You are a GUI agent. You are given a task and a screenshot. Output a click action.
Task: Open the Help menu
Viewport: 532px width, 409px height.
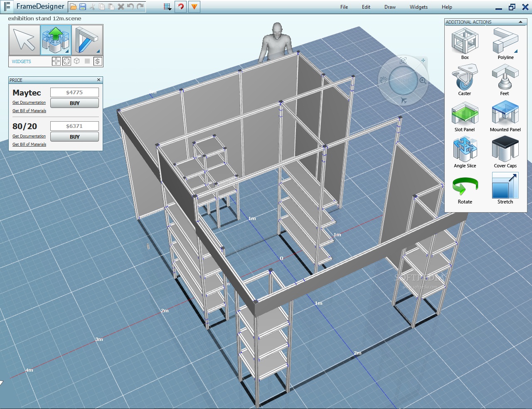[x=447, y=7]
